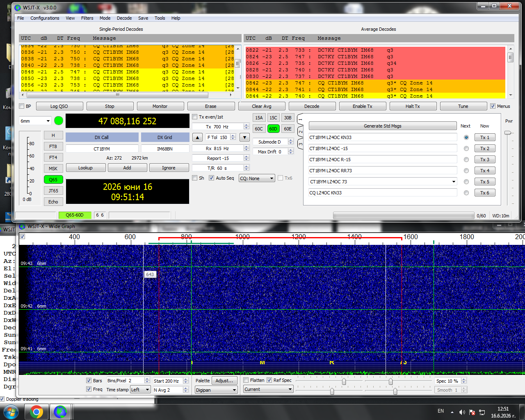Open the Configurations menu

45,18
